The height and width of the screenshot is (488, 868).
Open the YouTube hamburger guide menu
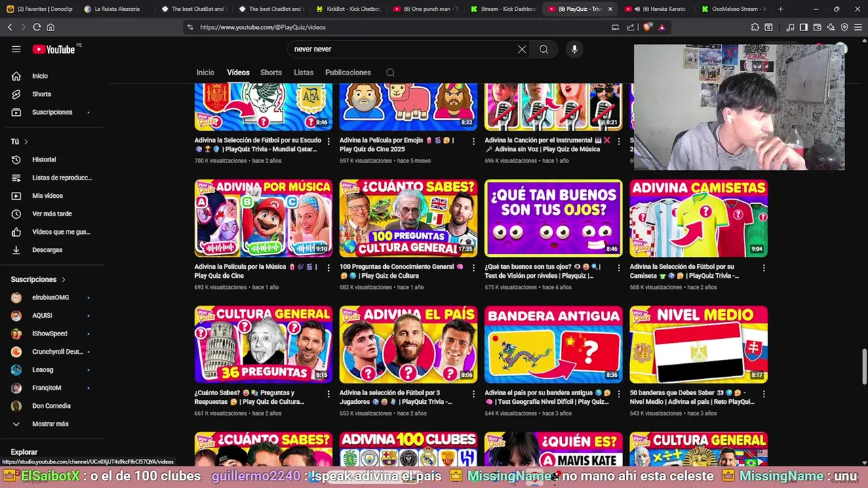[x=16, y=49]
